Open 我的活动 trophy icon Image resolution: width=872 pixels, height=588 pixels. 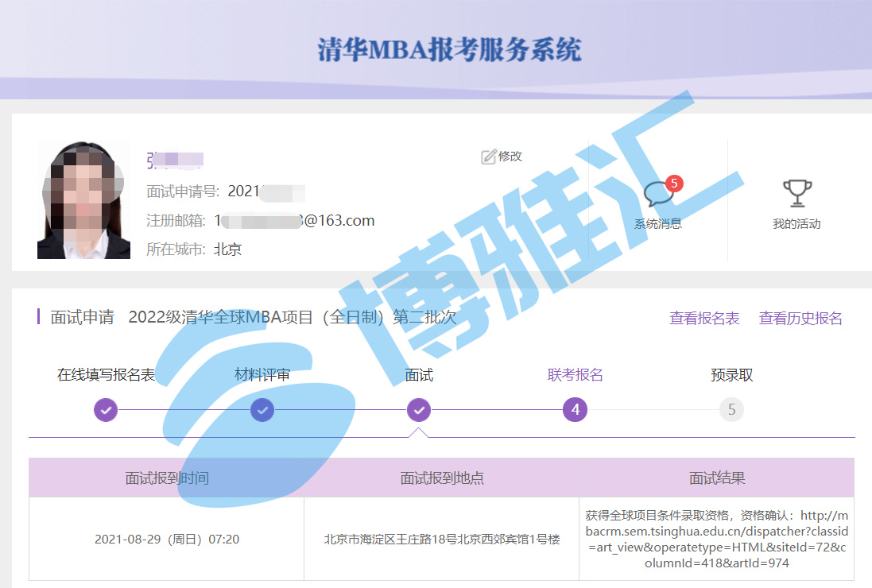pos(797,193)
